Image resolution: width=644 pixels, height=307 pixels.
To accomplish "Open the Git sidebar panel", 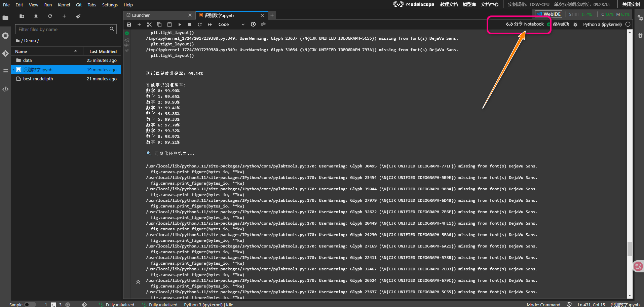I will (x=5, y=53).
